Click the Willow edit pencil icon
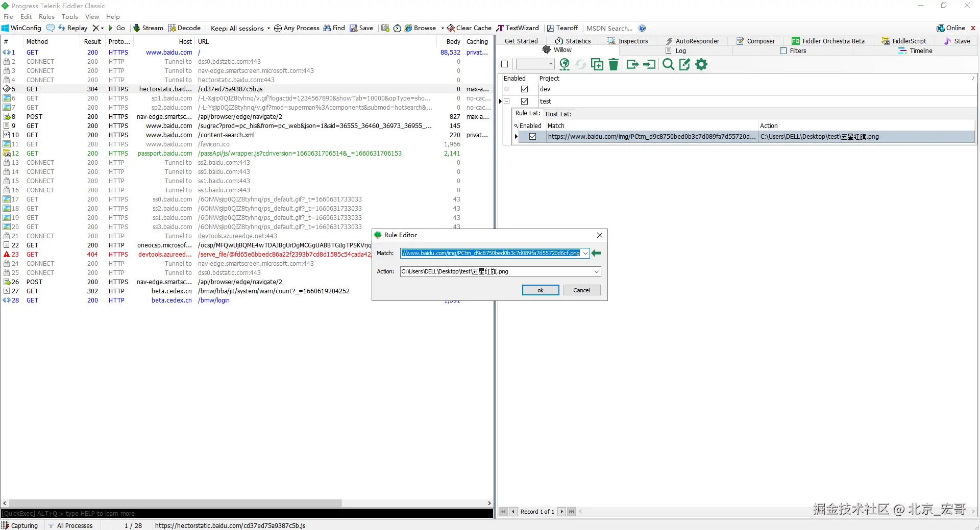 (x=685, y=64)
